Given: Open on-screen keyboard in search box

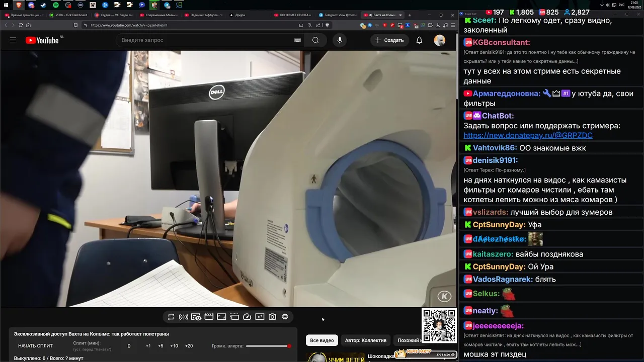Looking at the screenshot, I should pyautogui.click(x=297, y=40).
